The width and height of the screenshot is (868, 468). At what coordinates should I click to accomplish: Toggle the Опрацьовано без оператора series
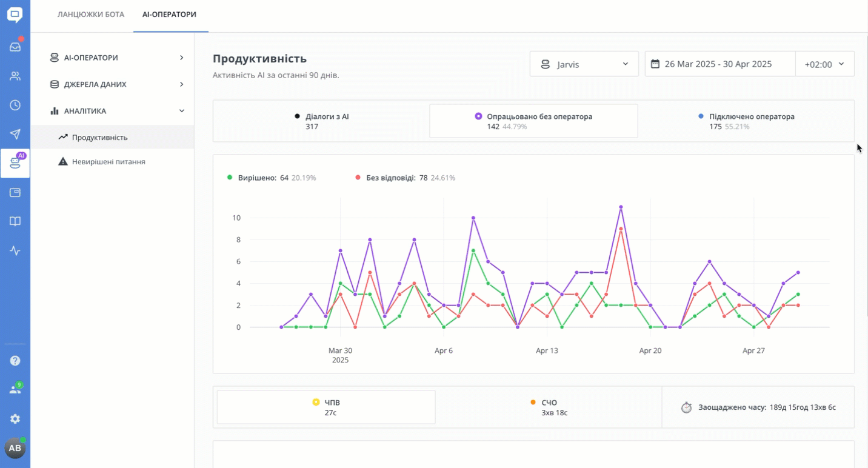pyautogui.click(x=533, y=121)
